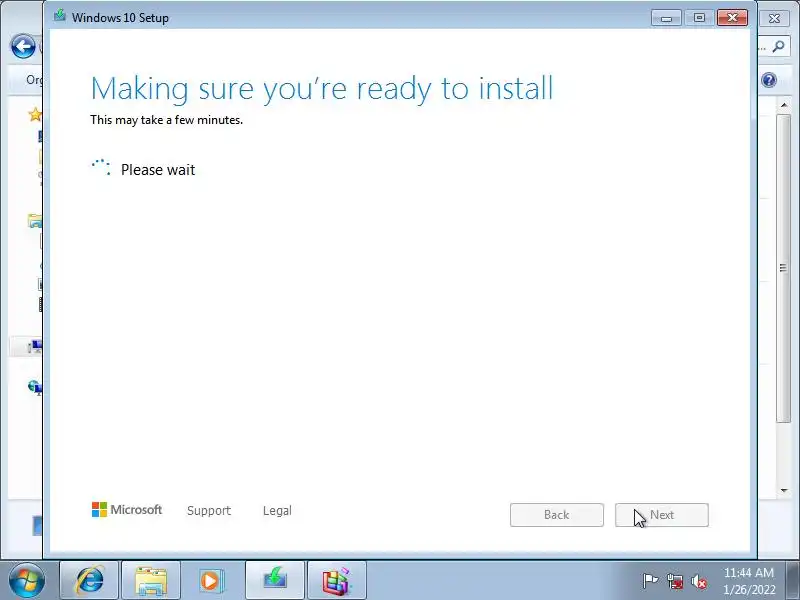Open the Windows Start menu

(27, 581)
